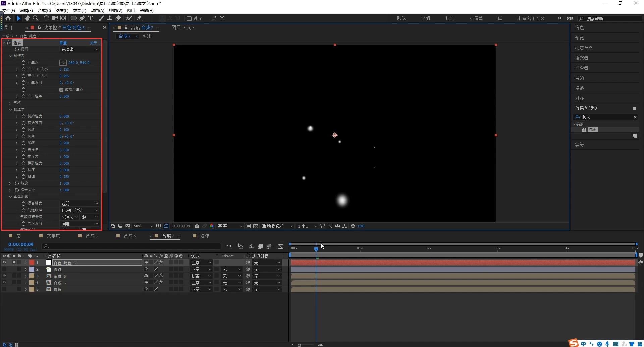Click white solid color swatch on layer 1

(x=49, y=263)
